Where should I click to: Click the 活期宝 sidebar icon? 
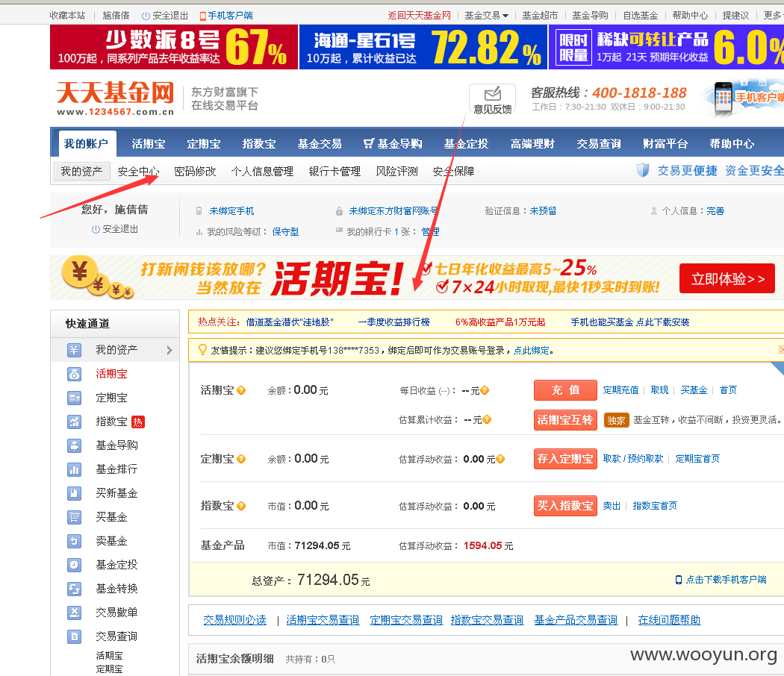pyautogui.click(x=74, y=374)
